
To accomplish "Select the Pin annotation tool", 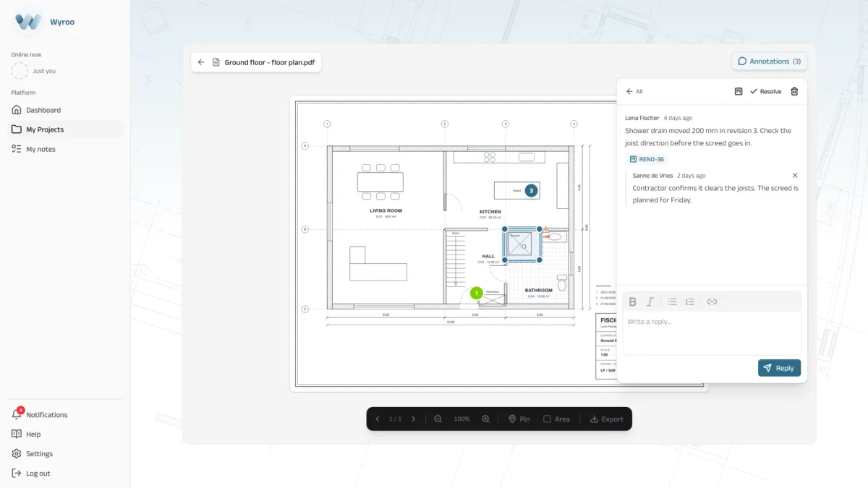I will [x=519, y=419].
